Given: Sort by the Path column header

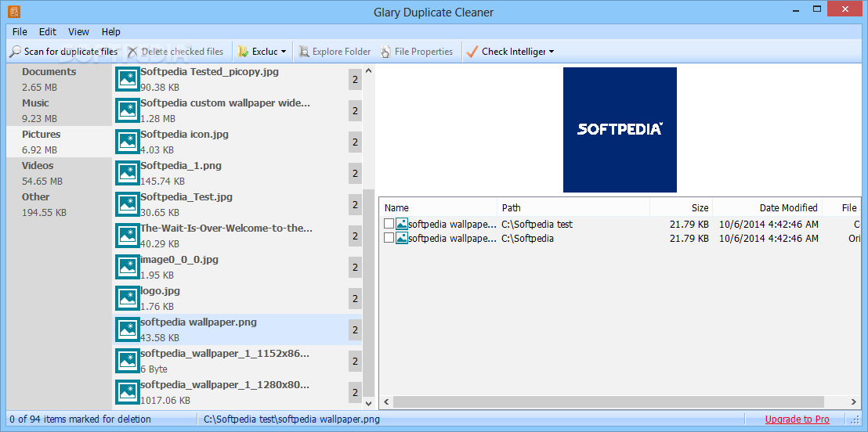Looking at the screenshot, I should pyautogui.click(x=573, y=208).
